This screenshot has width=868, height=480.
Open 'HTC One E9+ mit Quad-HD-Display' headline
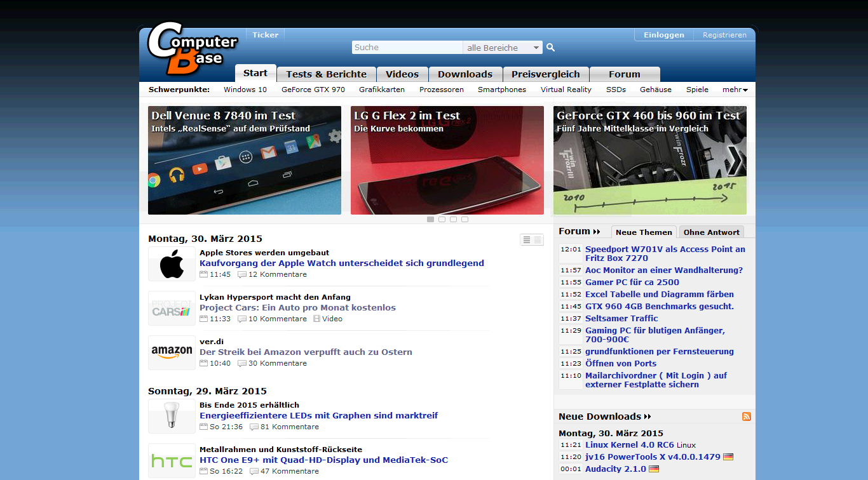(324, 460)
